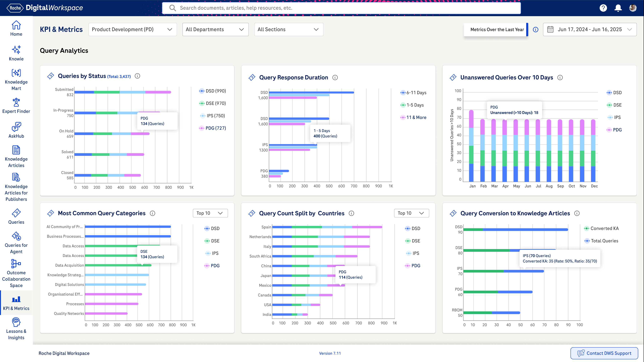Open the Outcome Collaboration Space icon

pos(16,263)
